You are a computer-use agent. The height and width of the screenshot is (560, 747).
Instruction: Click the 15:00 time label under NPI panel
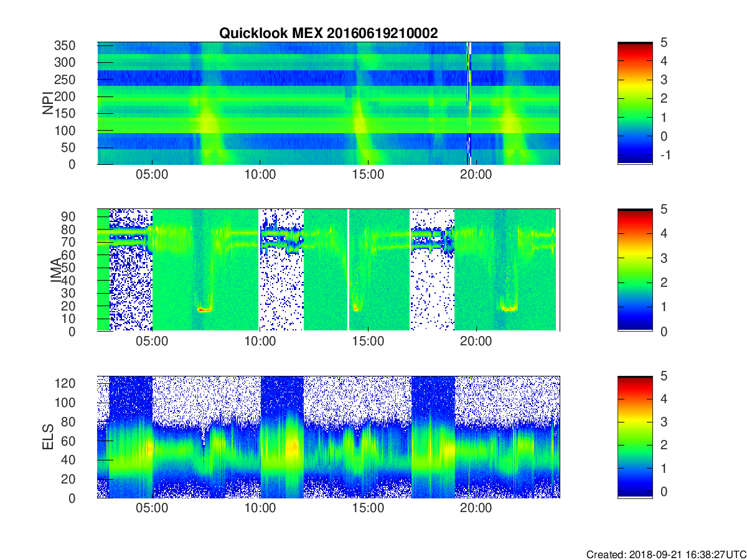pyautogui.click(x=368, y=175)
